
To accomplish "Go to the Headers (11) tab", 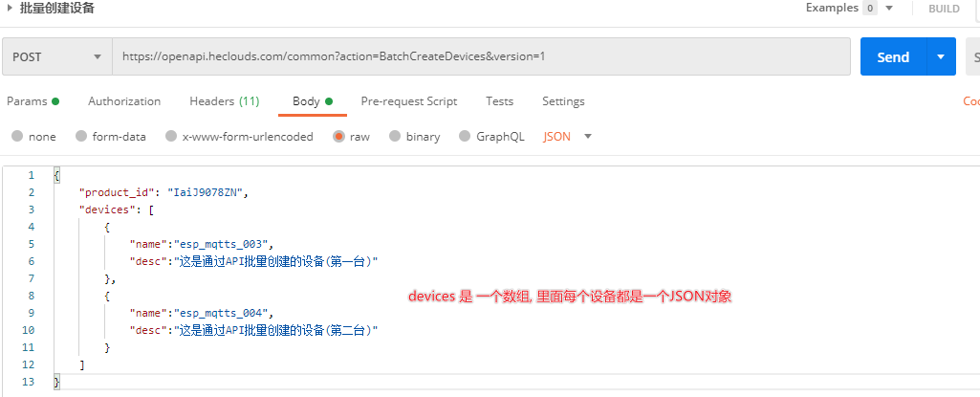I will [x=224, y=101].
